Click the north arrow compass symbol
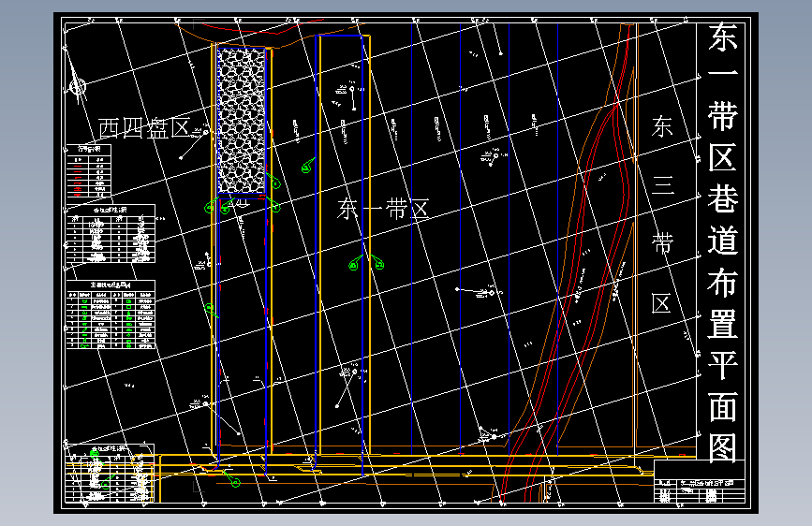 [x=78, y=84]
